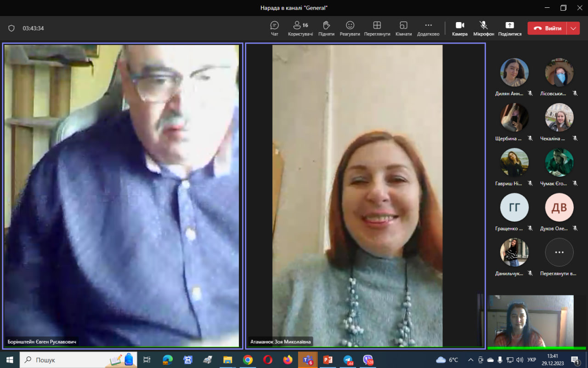Expand the arrow beside Вийти
The width and height of the screenshot is (588, 368).
[x=573, y=28]
